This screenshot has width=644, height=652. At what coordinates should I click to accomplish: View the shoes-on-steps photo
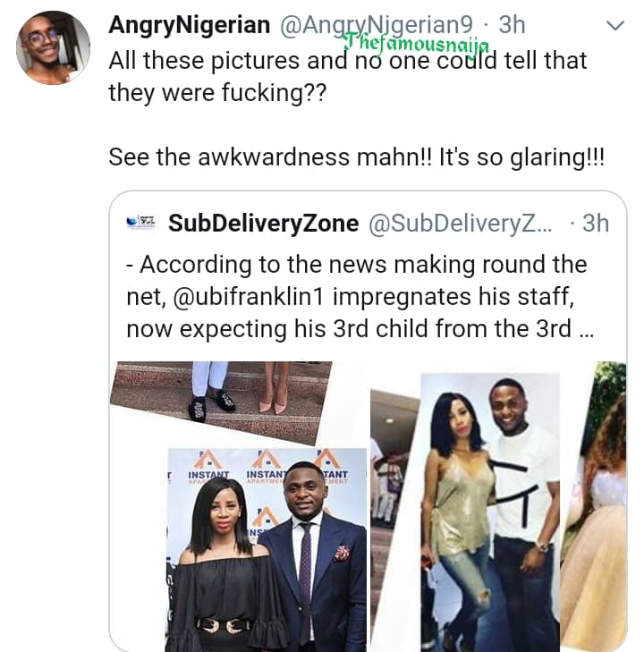point(221,398)
